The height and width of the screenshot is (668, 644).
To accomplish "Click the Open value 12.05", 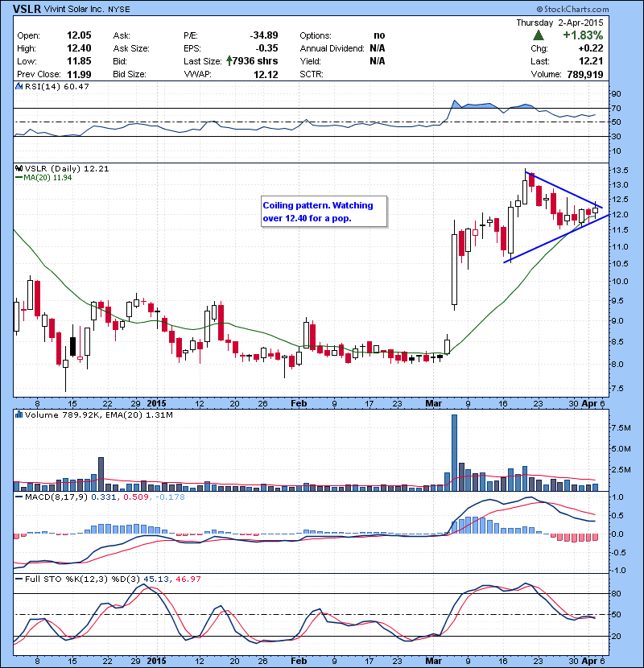I will [x=79, y=35].
